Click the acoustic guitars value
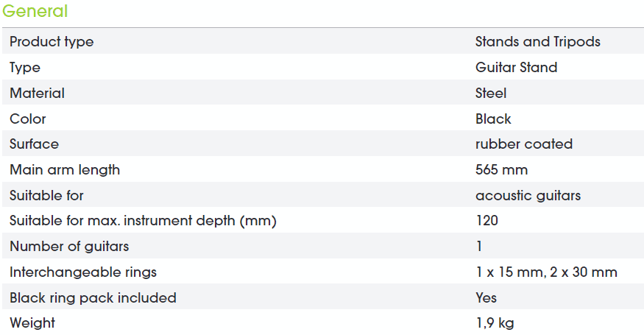 [x=528, y=195]
